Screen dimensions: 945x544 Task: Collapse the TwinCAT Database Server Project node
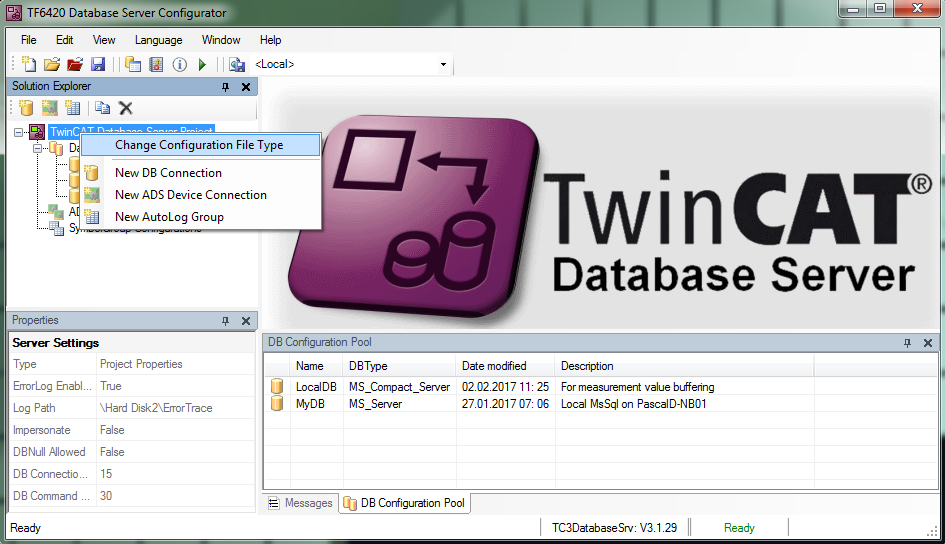pyautogui.click(x=19, y=131)
